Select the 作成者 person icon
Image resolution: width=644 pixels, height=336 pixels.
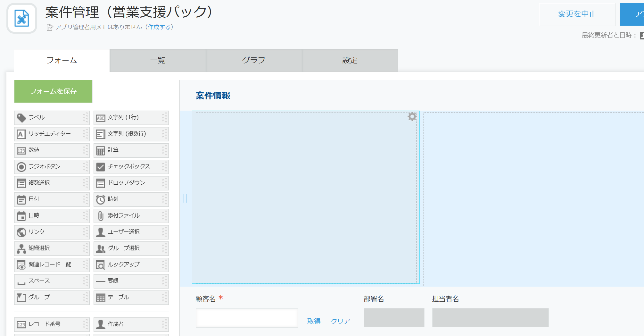pyautogui.click(x=101, y=324)
